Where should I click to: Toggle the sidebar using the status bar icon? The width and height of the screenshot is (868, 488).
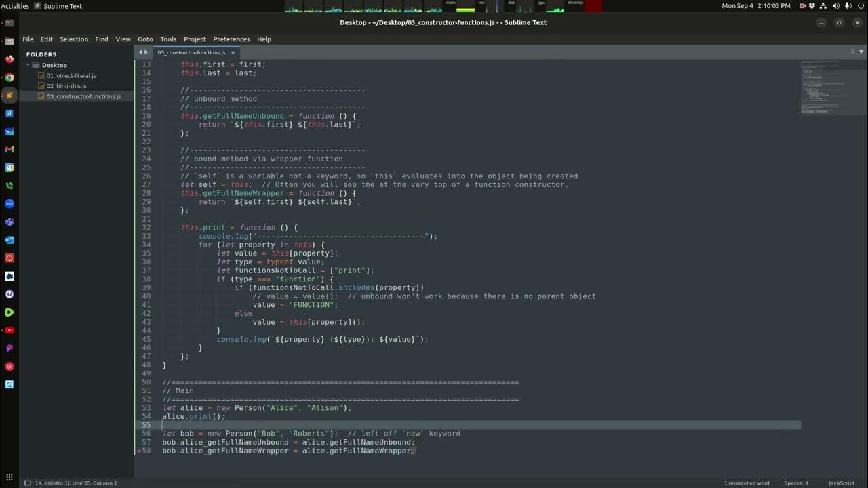click(27, 483)
